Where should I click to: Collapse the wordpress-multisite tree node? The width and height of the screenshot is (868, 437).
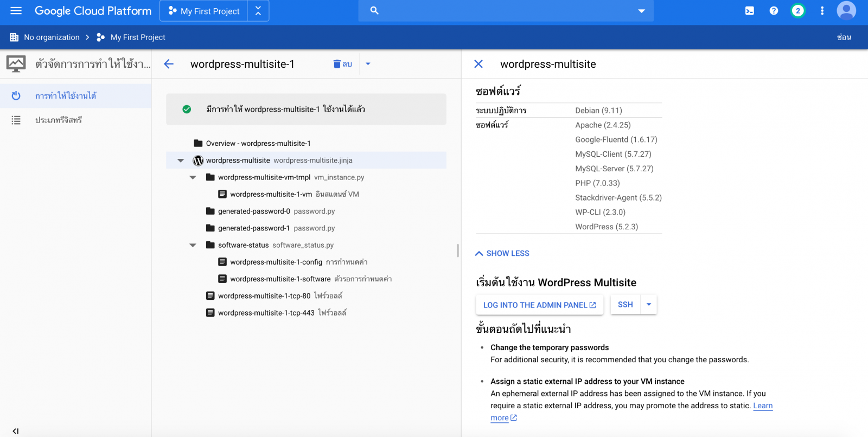coord(181,160)
